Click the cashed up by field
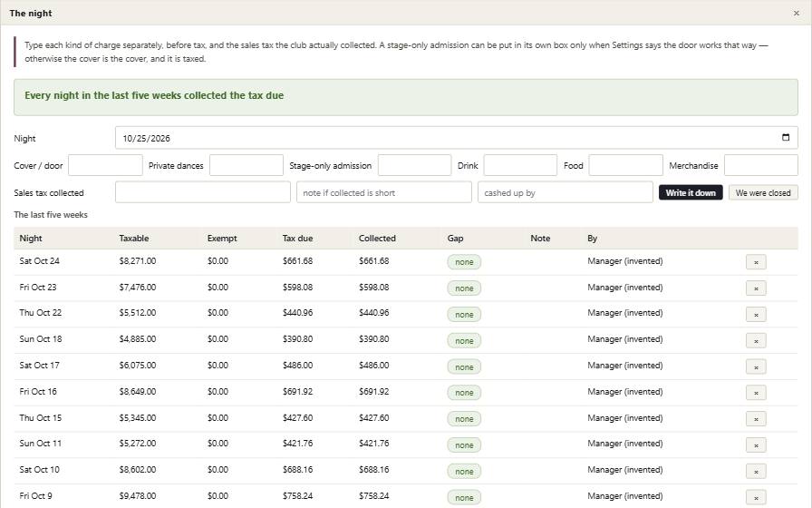 click(x=565, y=192)
